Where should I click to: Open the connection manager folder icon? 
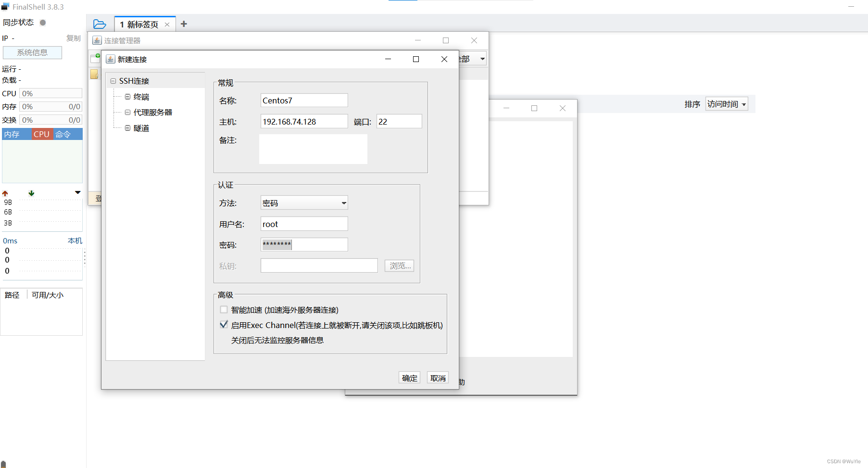tap(100, 24)
